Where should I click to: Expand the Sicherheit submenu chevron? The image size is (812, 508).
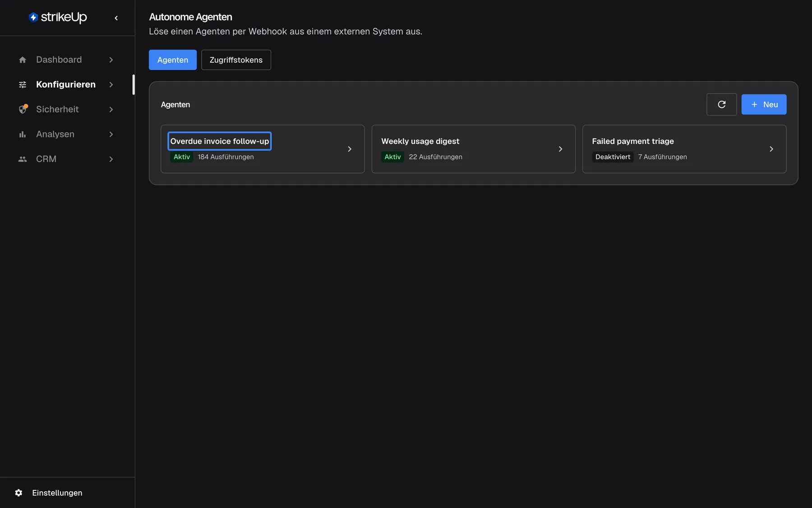(x=111, y=109)
